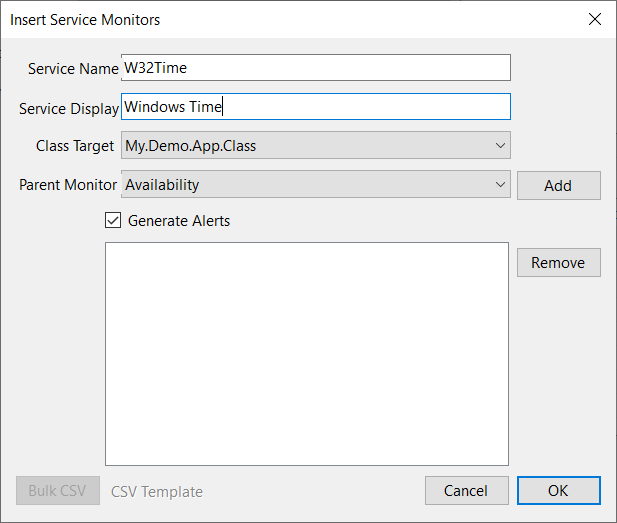Expand the Class Target dropdown arrow

click(x=500, y=146)
